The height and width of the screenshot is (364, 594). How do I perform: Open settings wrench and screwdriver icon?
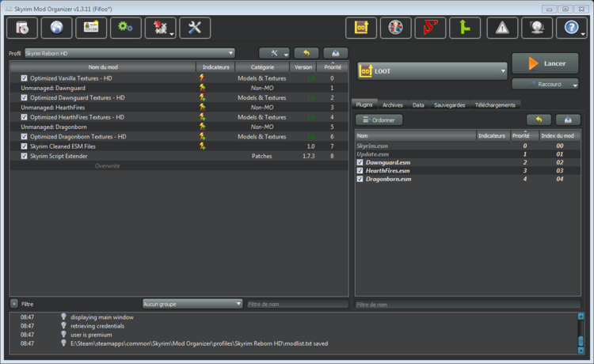(x=195, y=28)
